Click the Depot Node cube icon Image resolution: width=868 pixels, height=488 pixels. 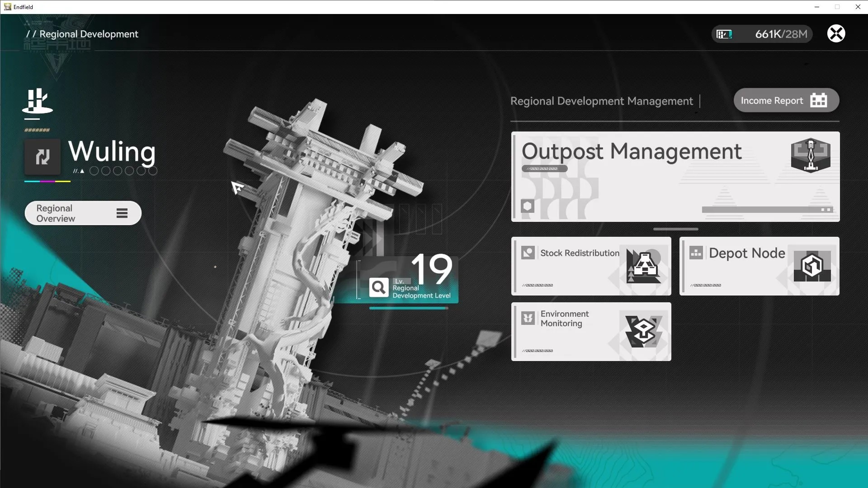[x=812, y=266]
